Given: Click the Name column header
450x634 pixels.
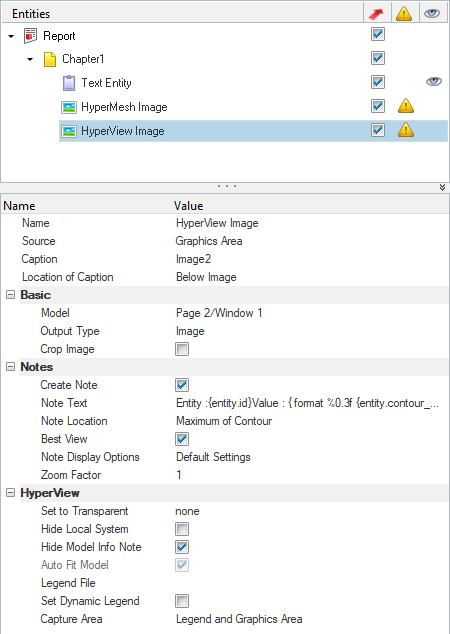Looking at the screenshot, I should pyautogui.click(x=19, y=206).
